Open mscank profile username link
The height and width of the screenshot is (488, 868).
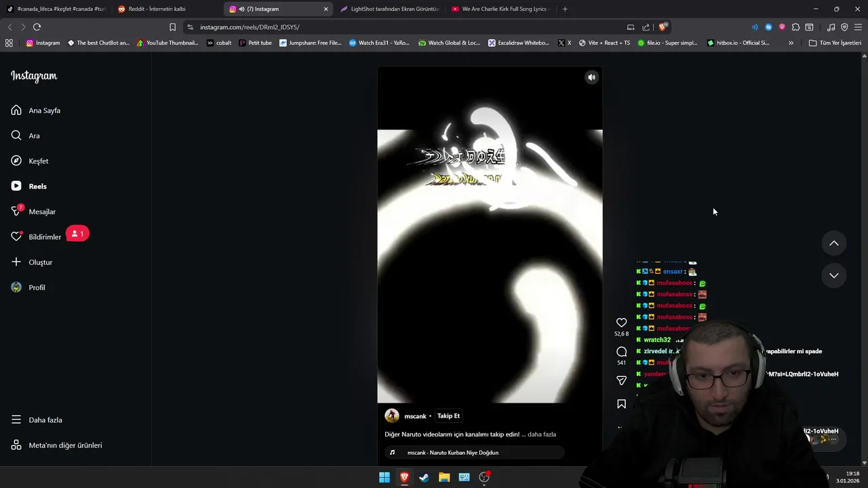415,416
